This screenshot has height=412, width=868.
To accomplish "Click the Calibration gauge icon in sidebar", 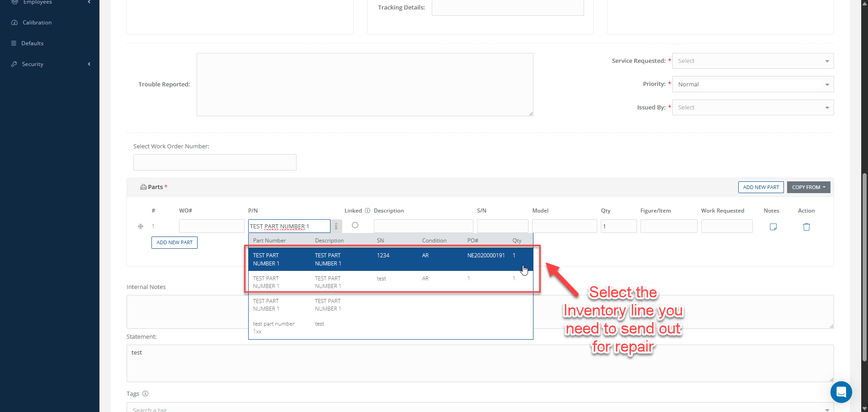I will point(14,23).
